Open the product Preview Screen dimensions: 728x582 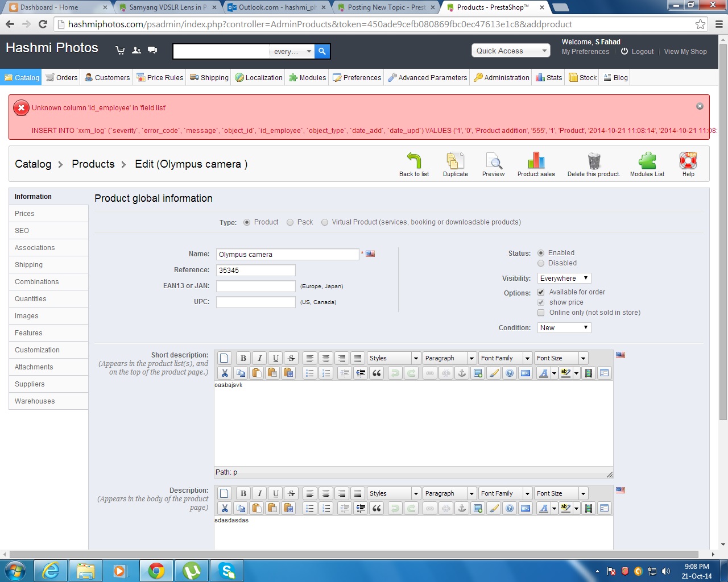click(x=493, y=161)
